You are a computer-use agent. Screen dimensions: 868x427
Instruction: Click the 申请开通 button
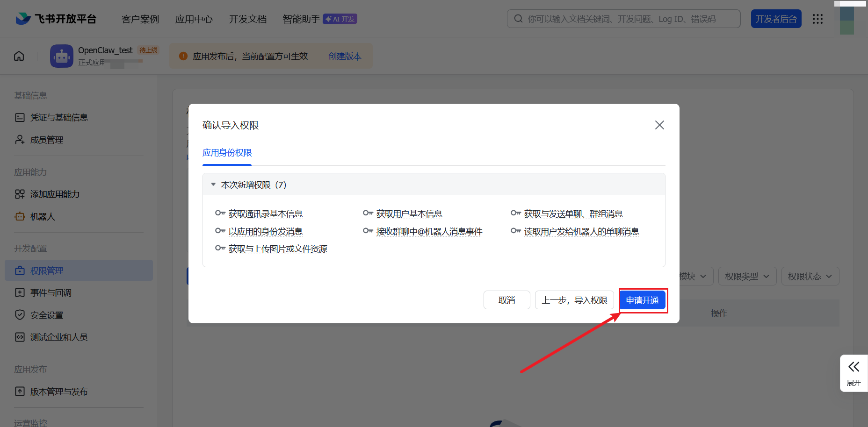tap(643, 300)
